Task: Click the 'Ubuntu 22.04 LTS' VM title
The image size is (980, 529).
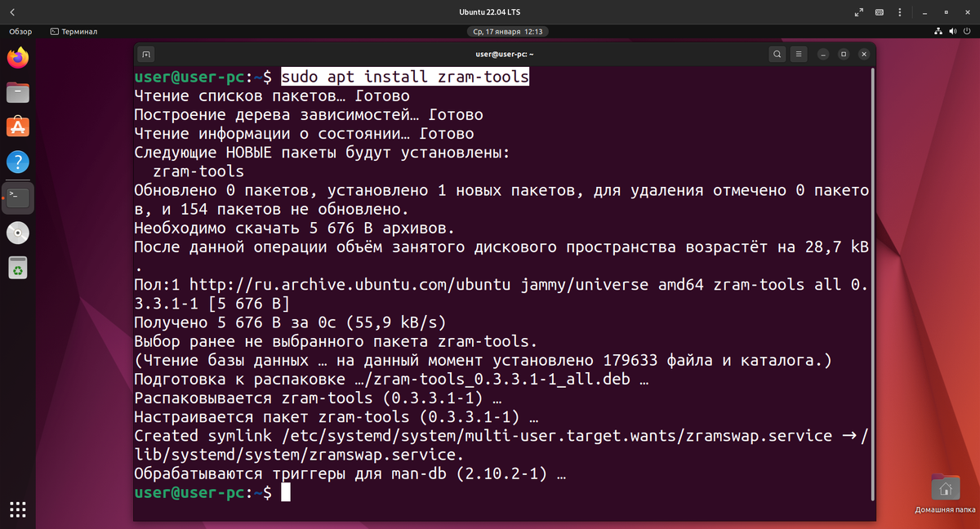Action: tap(490, 11)
